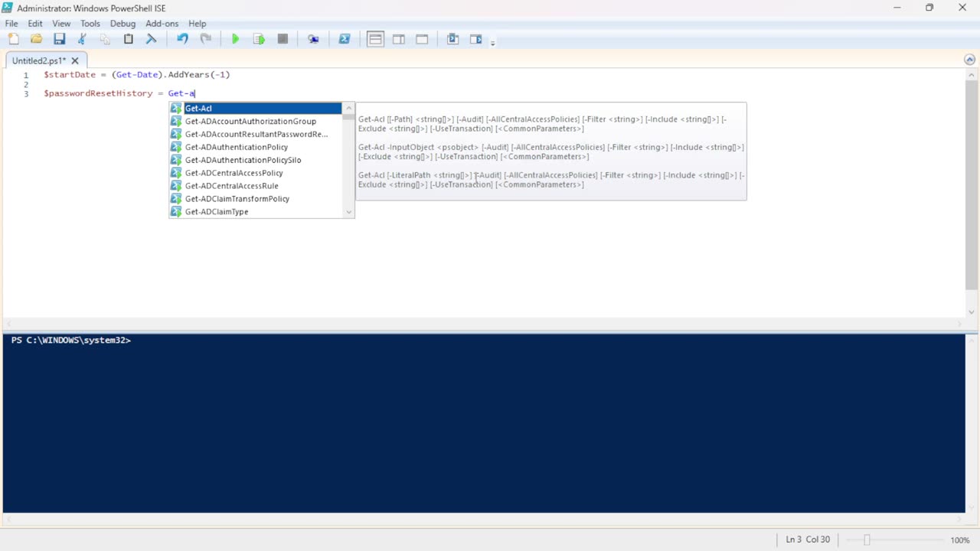
Task: Click the PowerShell ISE title bar icon
Action: tap(8, 8)
